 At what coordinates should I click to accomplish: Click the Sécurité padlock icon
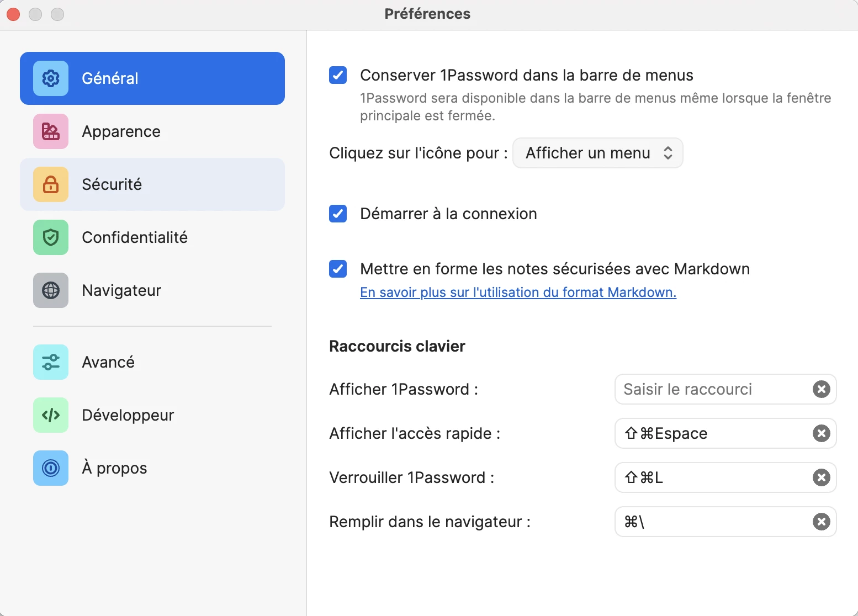(51, 184)
